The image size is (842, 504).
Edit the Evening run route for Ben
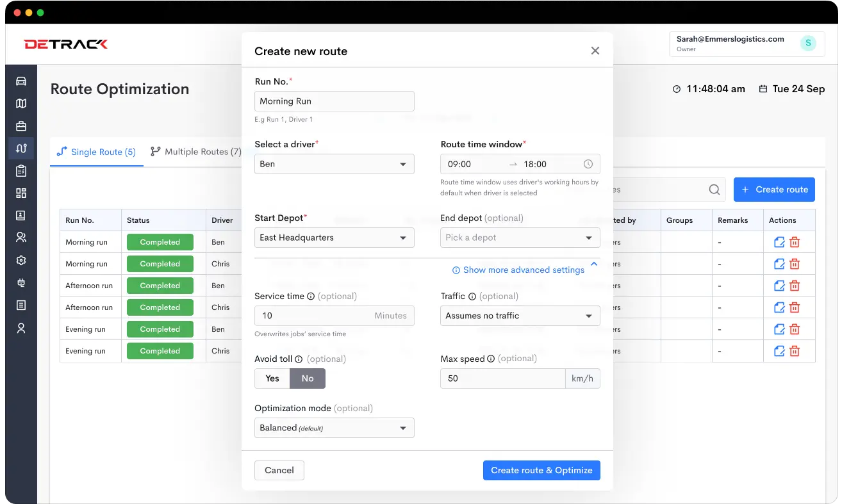[x=779, y=329]
